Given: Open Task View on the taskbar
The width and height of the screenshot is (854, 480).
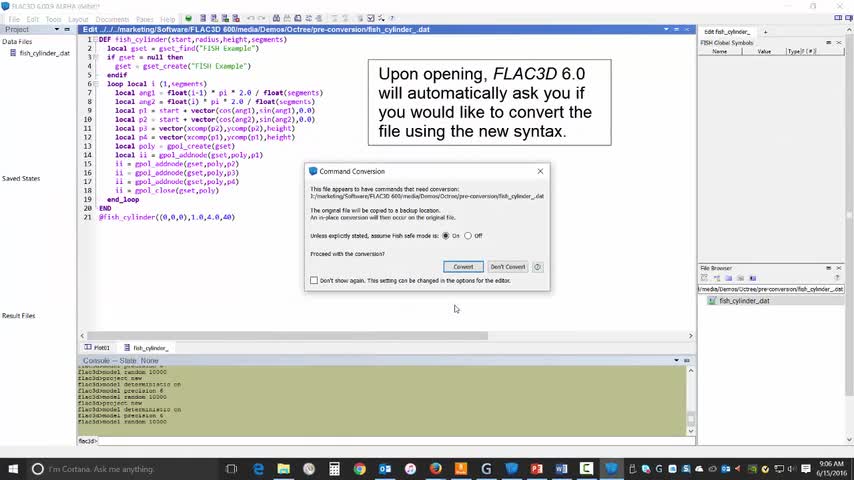Looking at the screenshot, I should 231,469.
